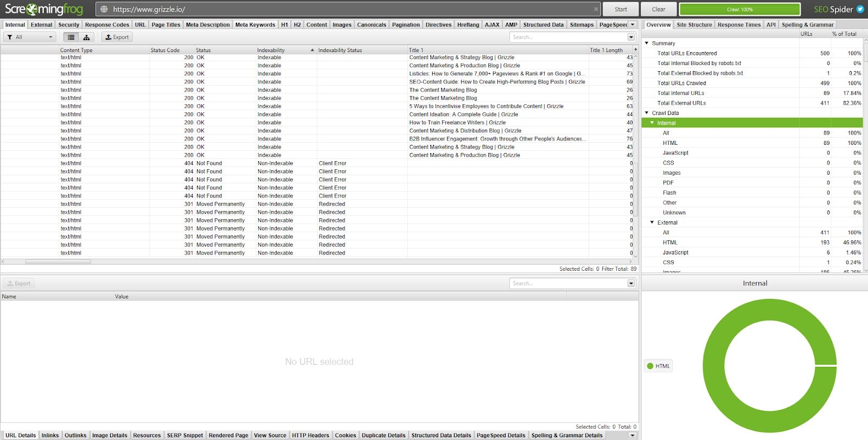The width and height of the screenshot is (868, 440).
Task: Click the Twitter bird icon
Action: [860, 9]
